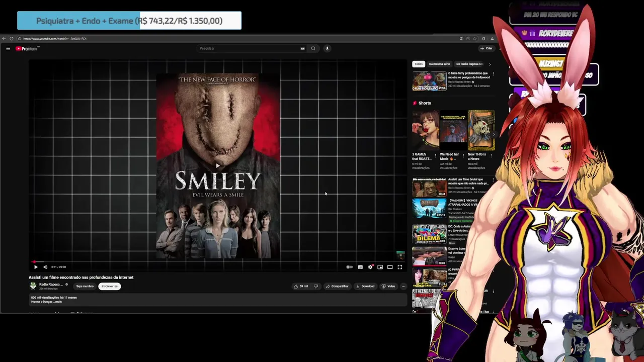The height and width of the screenshot is (362, 644).
Task: Click the Seja membro button
Action: pos(85,286)
